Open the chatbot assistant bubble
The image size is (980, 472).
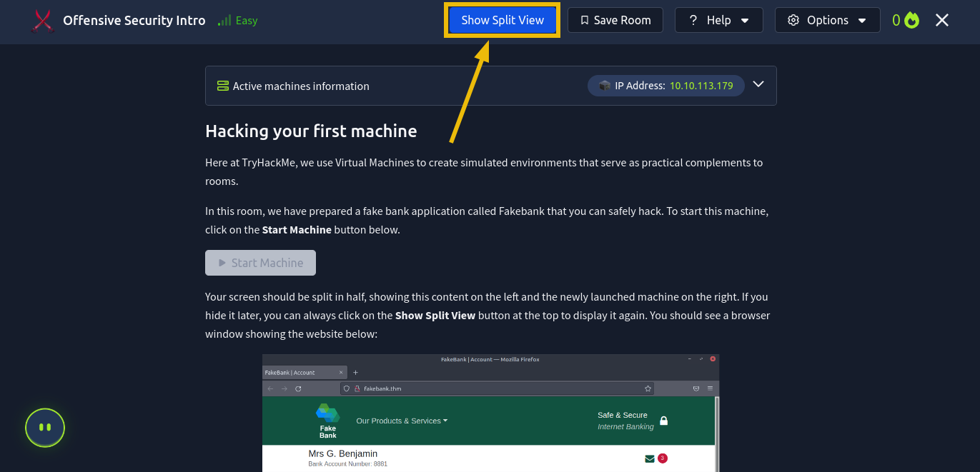click(x=45, y=428)
